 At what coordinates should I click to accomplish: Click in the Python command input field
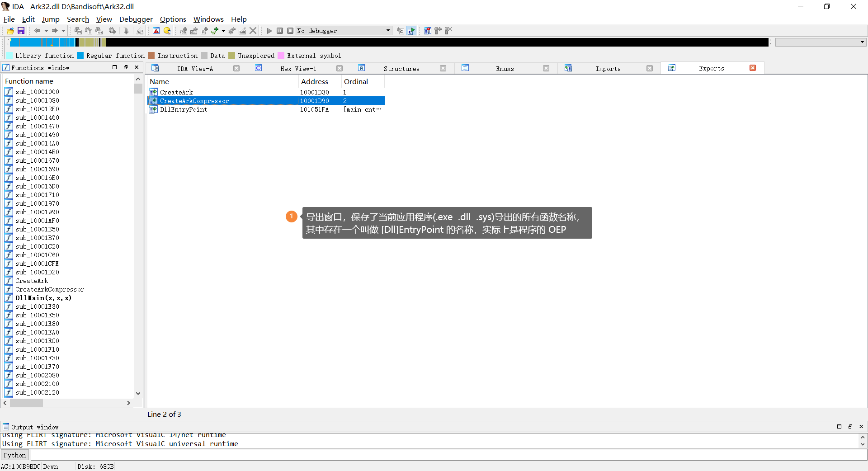448,455
